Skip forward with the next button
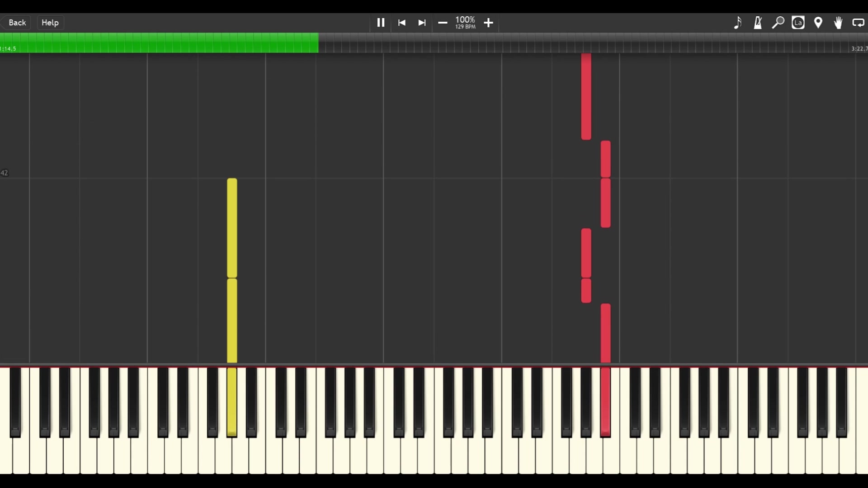The image size is (868, 488). (422, 23)
